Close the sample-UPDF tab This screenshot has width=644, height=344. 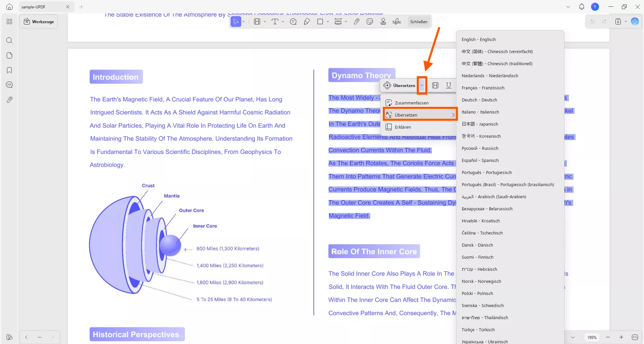pos(68,7)
